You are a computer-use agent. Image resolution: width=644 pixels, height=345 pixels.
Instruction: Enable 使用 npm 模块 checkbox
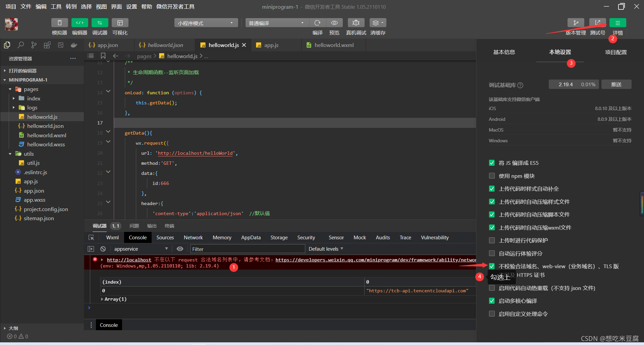tap(492, 176)
